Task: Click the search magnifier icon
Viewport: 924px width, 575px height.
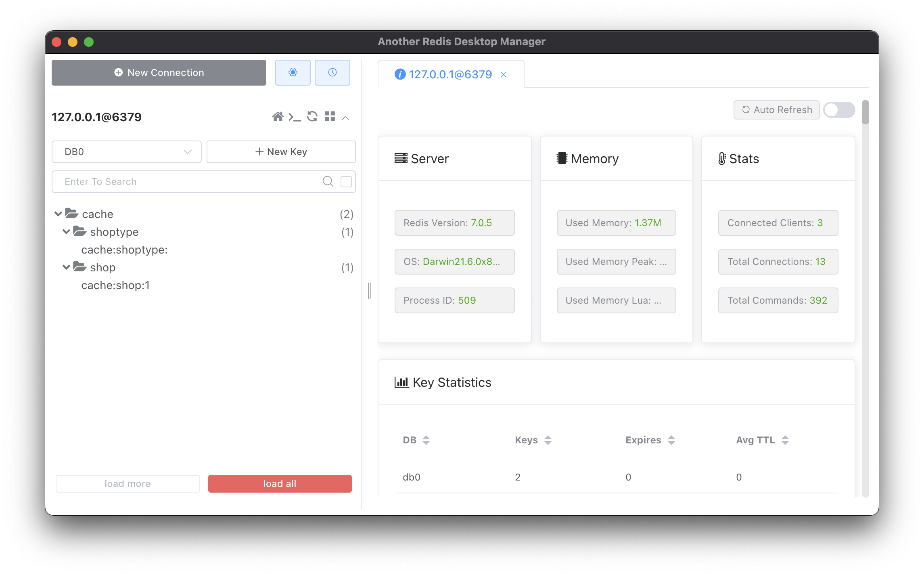Action: (x=328, y=182)
